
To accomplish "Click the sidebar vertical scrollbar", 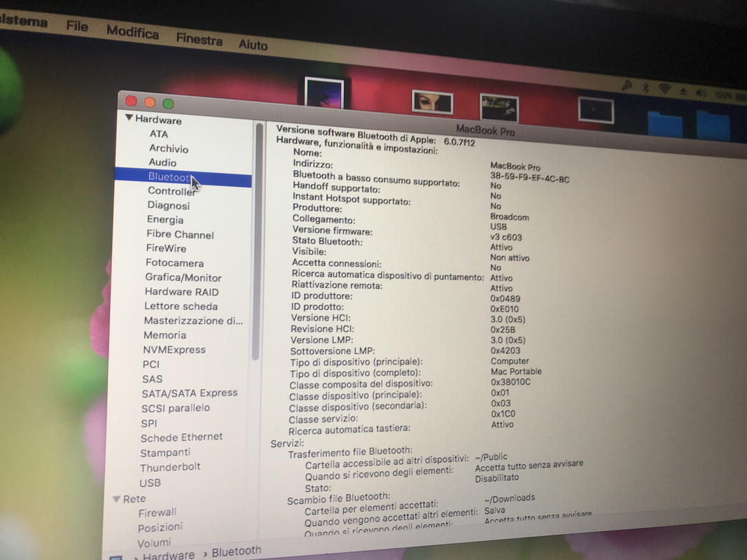I will coord(257,241).
